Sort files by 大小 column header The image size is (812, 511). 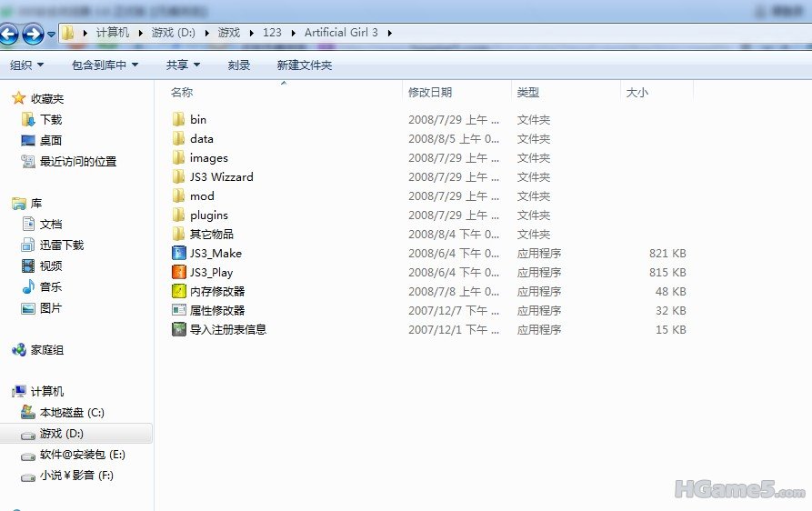click(637, 93)
